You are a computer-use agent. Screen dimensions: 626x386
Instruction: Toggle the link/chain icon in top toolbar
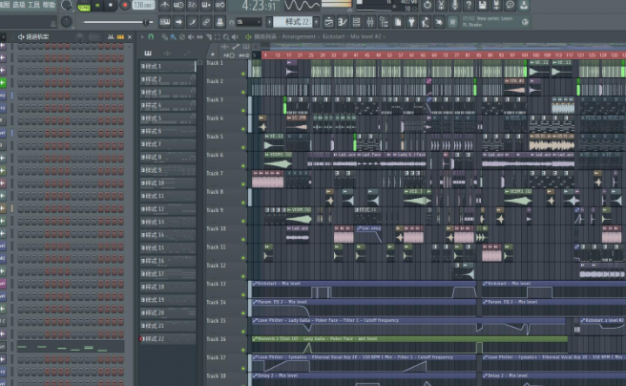206,22
